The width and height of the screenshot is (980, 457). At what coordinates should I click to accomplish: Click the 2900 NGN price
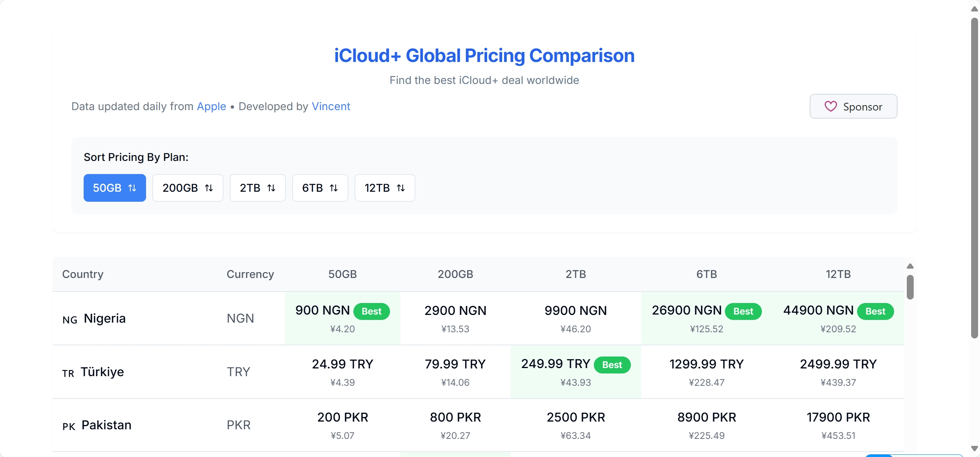[455, 310]
